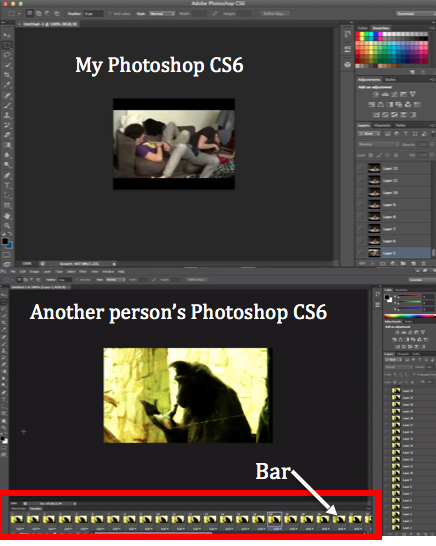
Task: Click foreground color box in top toolbox
Action: 5,241
